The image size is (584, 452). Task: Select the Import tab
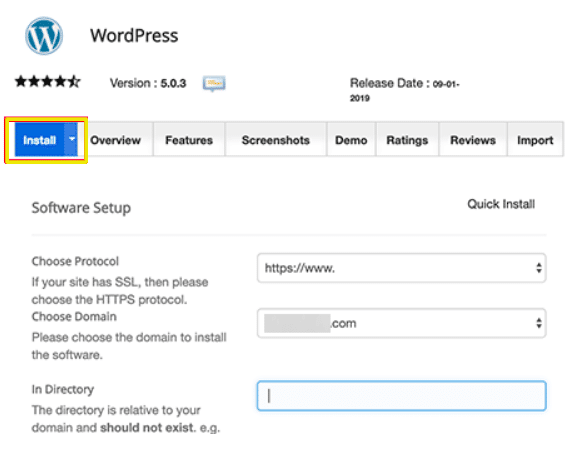coord(535,140)
